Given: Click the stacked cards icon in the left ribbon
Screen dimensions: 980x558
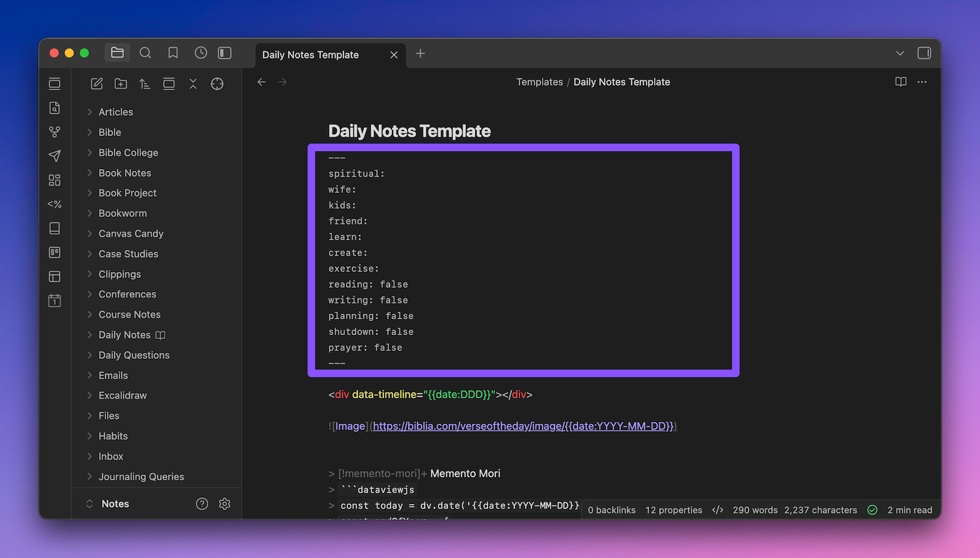Looking at the screenshot, I should [55, 84].
